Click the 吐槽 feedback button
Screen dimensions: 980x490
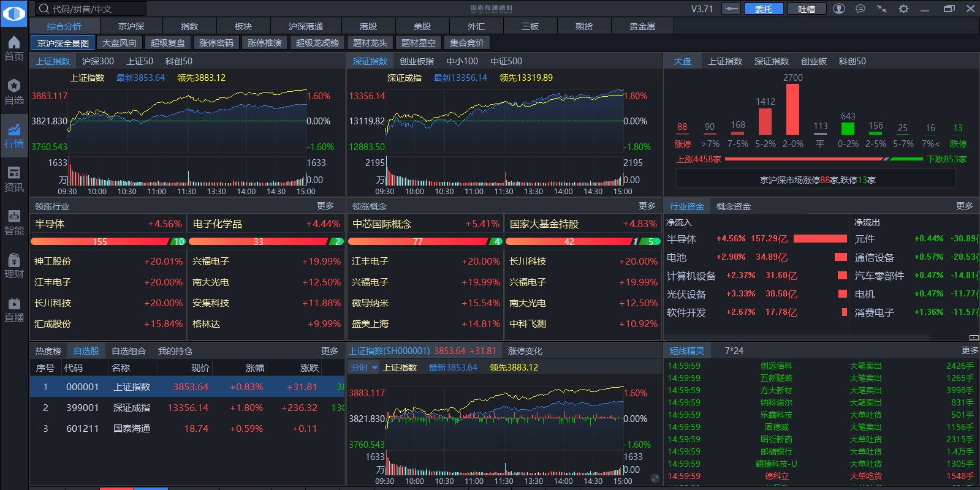806,9
